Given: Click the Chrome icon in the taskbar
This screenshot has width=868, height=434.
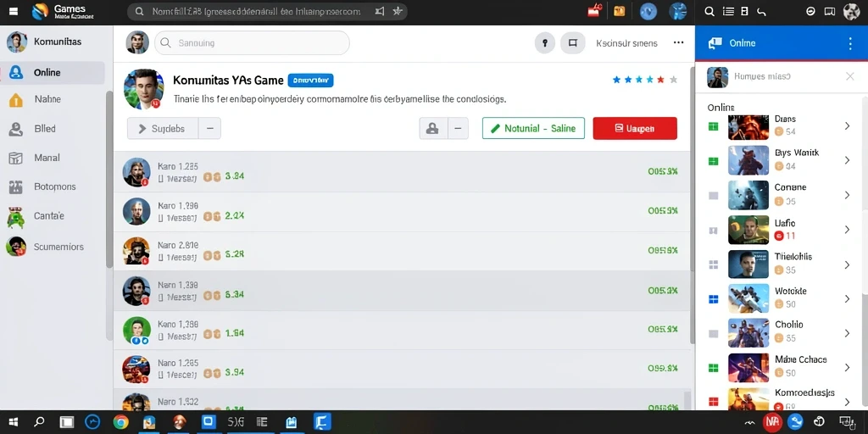Looking at the screenshot, I should click(x=120, y=422).
